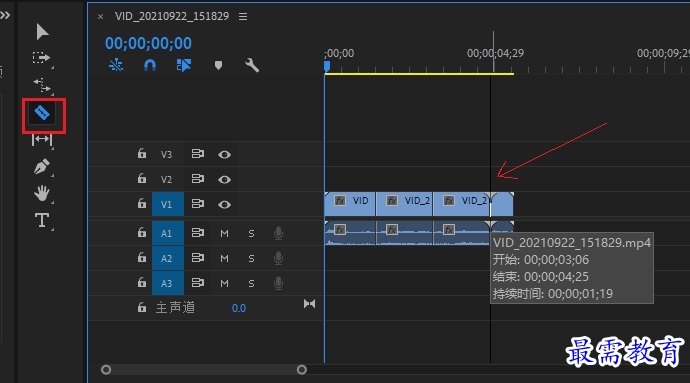Screen dimensions: 690x383
Task: Toggle lock on track V3
Action: pos(141,153)
